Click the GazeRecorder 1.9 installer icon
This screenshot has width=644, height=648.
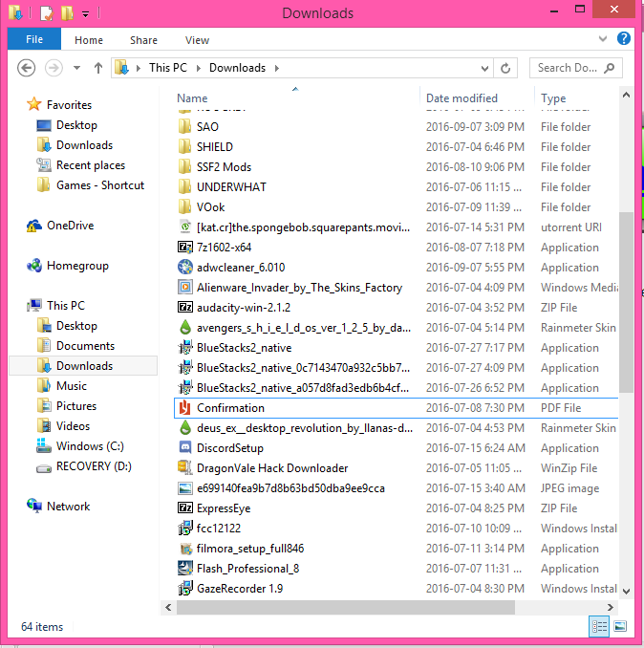[x=185, y=589]
